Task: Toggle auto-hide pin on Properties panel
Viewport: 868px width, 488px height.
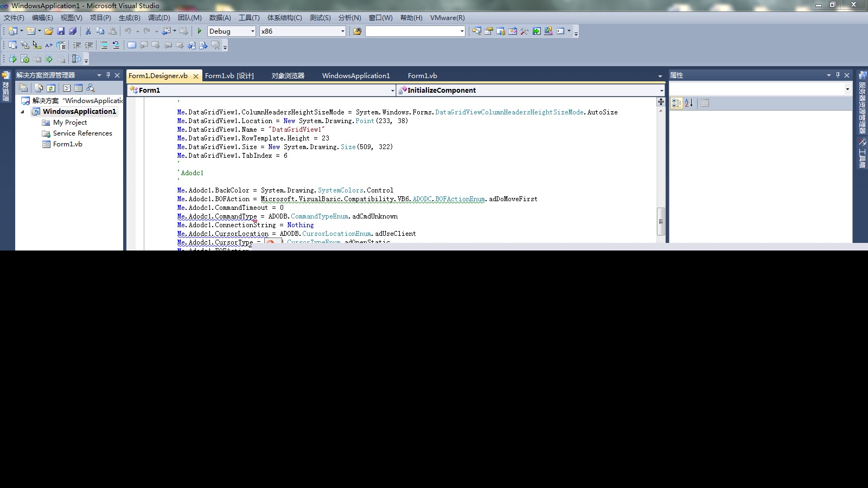Action: tap(838, 75)
